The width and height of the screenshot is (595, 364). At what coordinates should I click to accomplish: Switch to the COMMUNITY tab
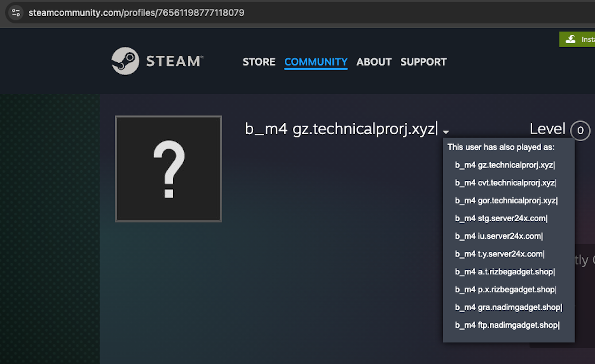coord(316,62)
